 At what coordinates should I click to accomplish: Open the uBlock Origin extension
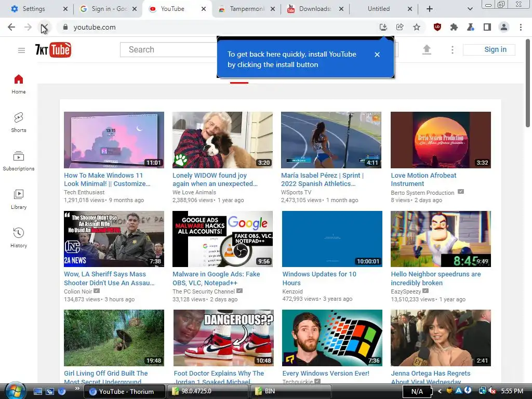pyautogui.click(x=437, y=27)
